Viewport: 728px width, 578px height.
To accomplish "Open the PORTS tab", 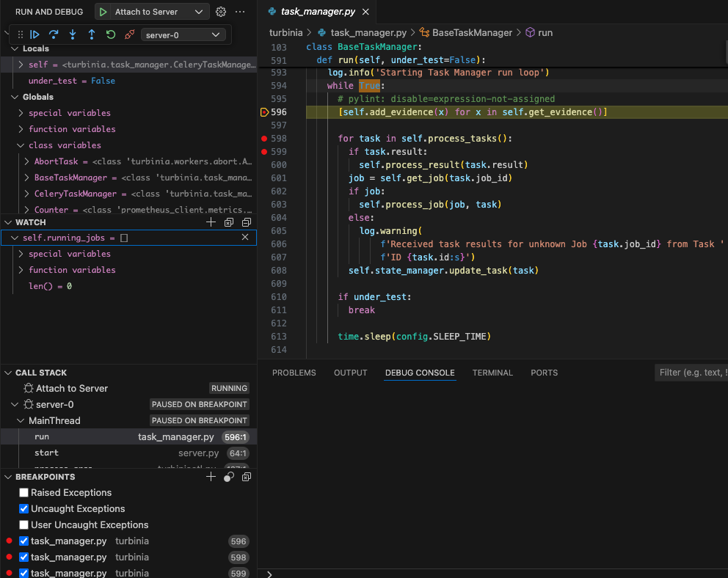I will point(544,373).
